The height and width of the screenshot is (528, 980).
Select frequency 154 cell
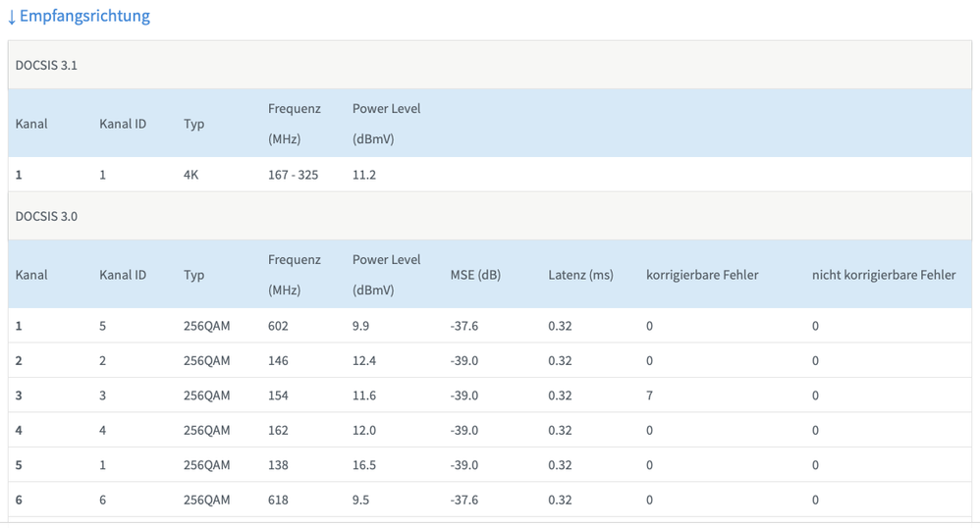coord(278,395)
